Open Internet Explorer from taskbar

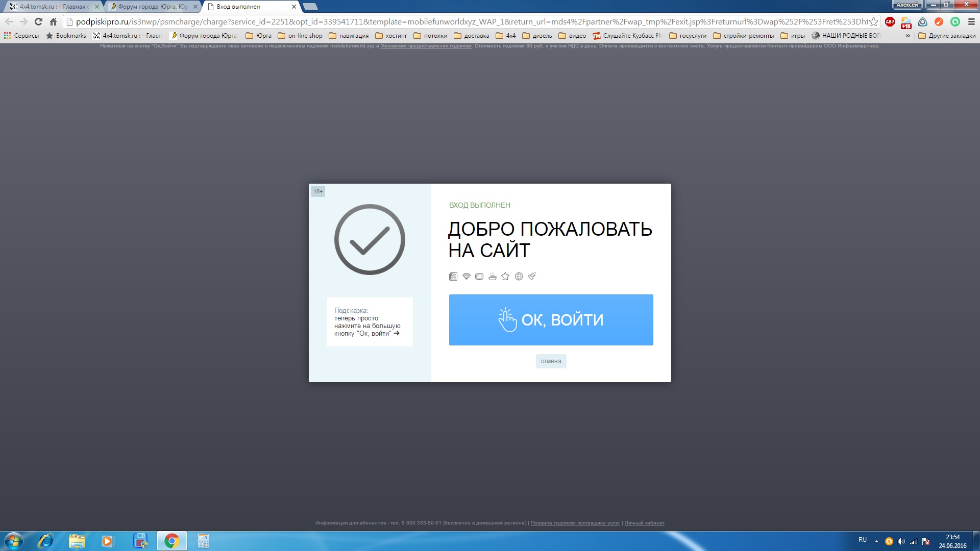point(45,541)
